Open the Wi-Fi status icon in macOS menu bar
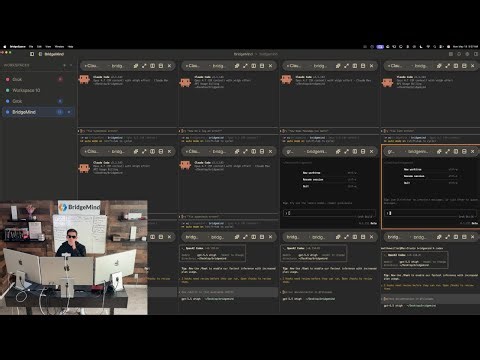Viewport: 480px width, 360px height. tap(428, 47)
